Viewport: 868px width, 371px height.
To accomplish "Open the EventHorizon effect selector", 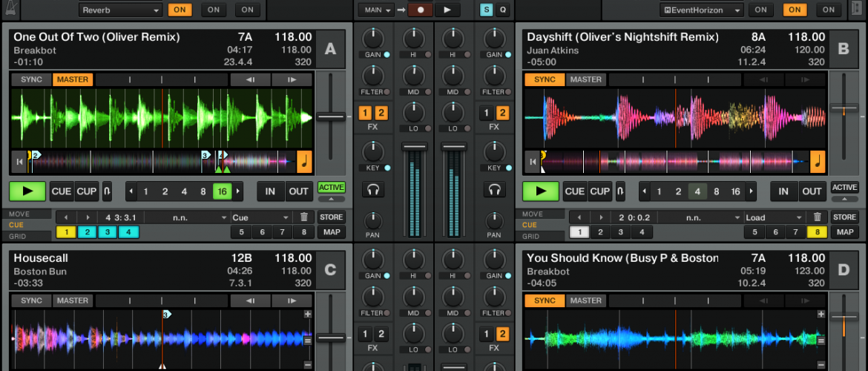I will [x=702, y=10].
